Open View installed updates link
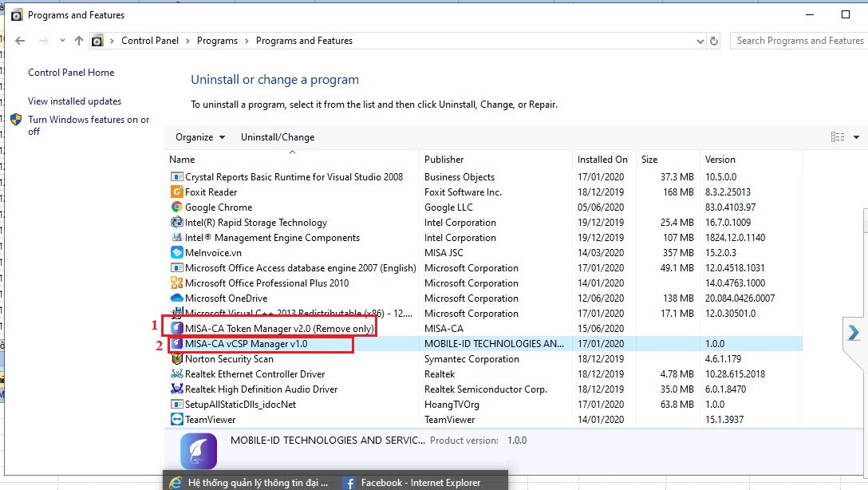 (75, 101)
